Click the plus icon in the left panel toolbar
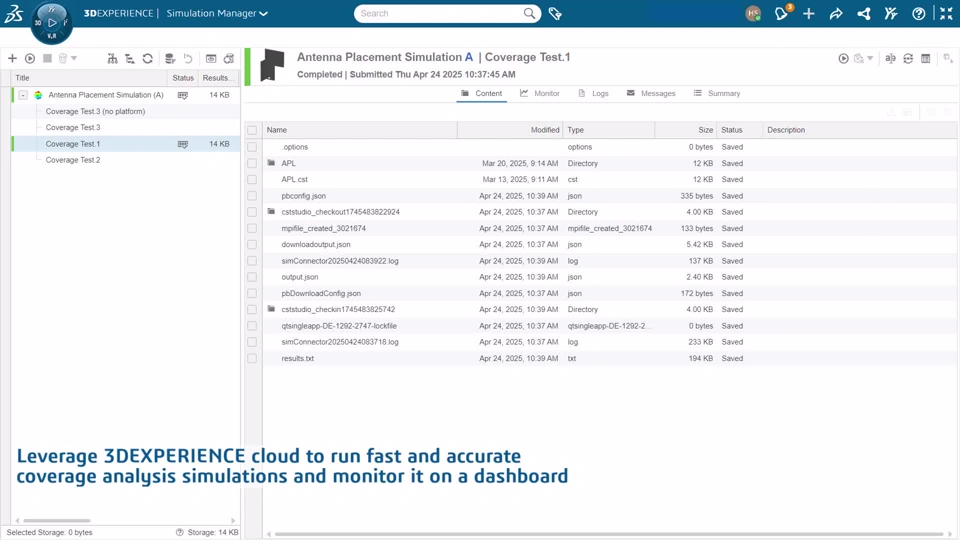The width and height of the screenshot is (960, 540). 12,58
